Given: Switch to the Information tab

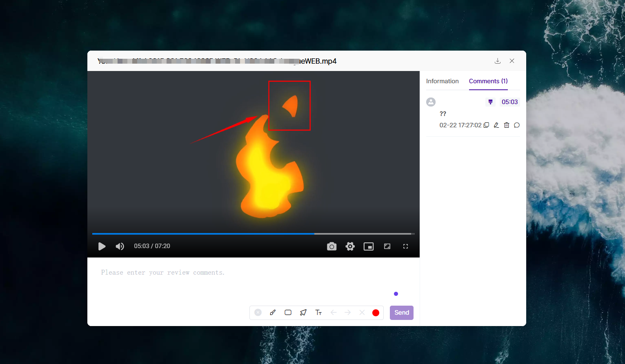Looking at the screenshot, I should [443, 81].
